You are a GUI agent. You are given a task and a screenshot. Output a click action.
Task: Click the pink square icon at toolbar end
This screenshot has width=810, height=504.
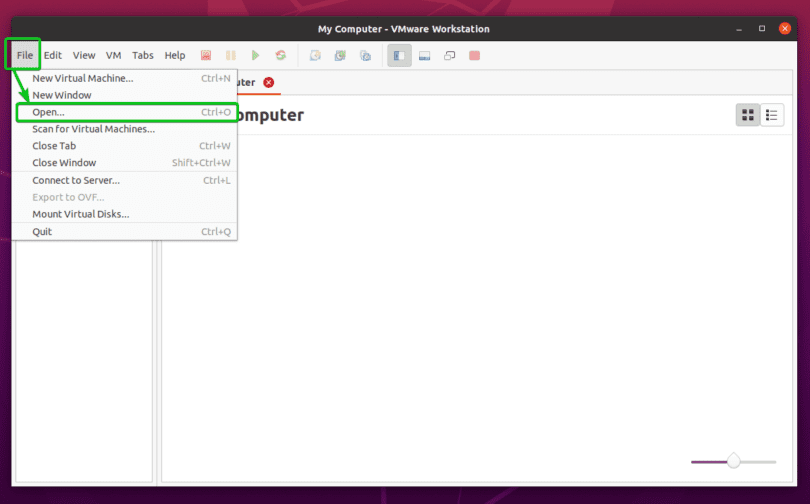(x=474, y=55)
